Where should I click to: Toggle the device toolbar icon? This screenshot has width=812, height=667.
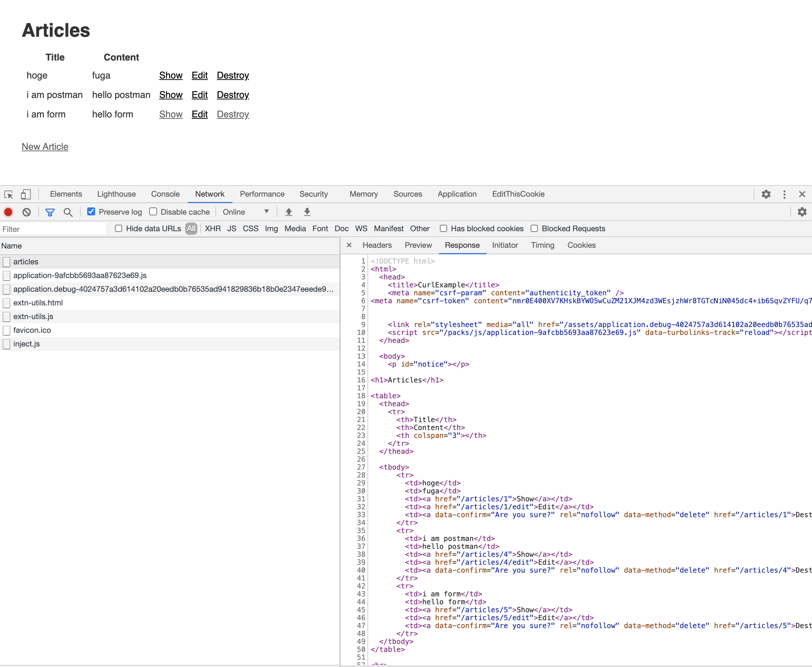click(26, 194)
